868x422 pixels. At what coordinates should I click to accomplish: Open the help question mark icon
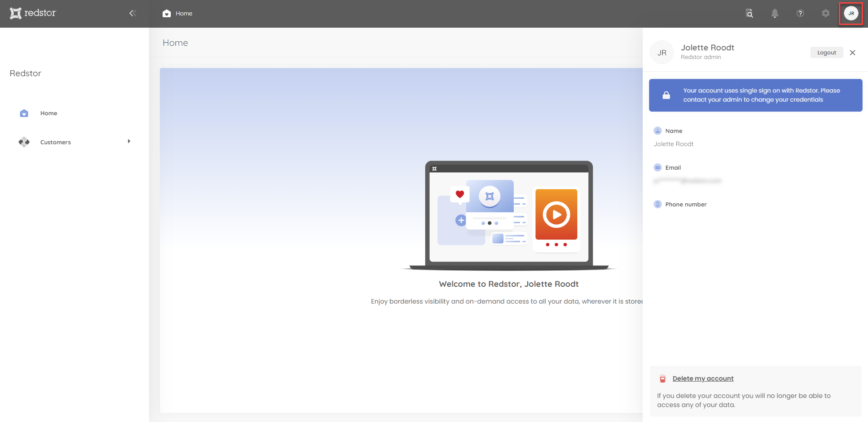(x=800, y=14)
